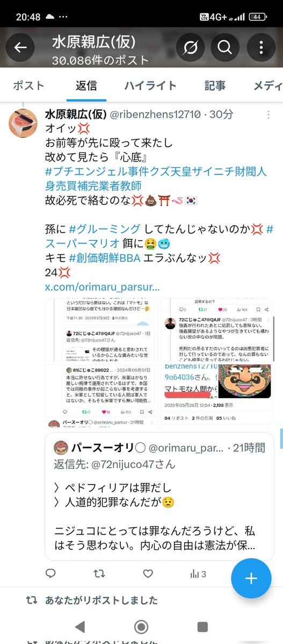Open the search magnifier icon
This screenshot has width=283, height=644.
(224, 48)
